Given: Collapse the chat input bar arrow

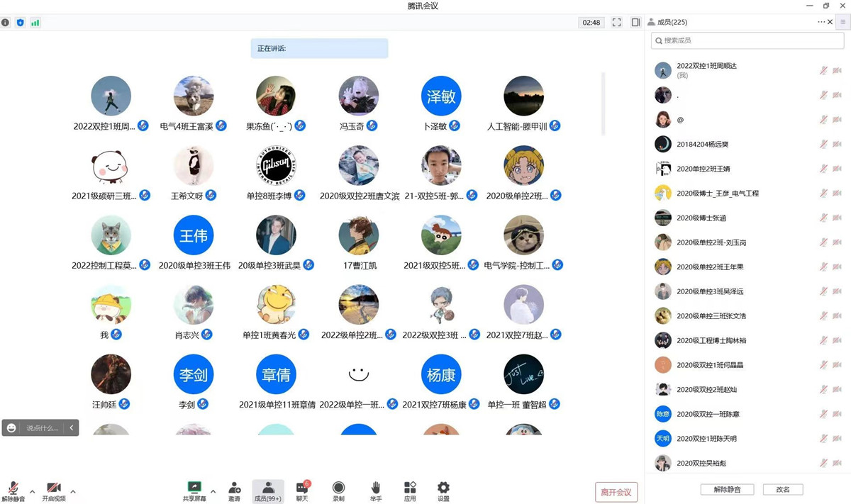Looking at the screenshot, I should tap(71, 428).
